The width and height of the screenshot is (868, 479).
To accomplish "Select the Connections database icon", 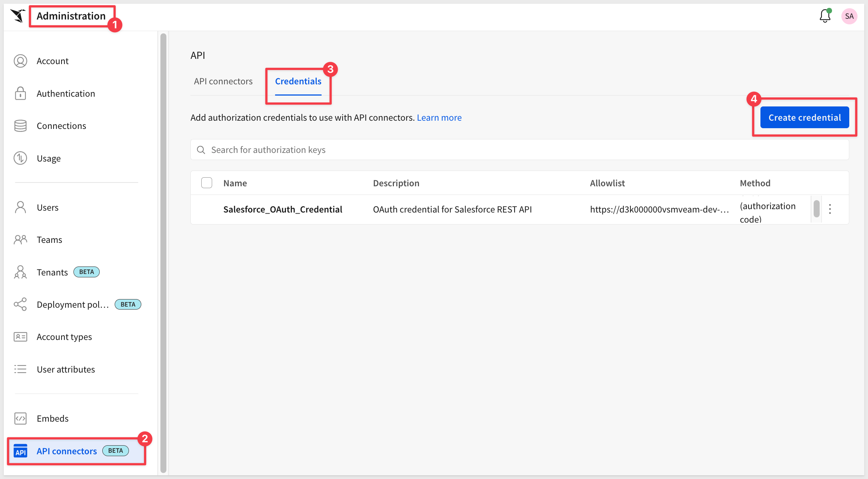I will pos(20,126).
